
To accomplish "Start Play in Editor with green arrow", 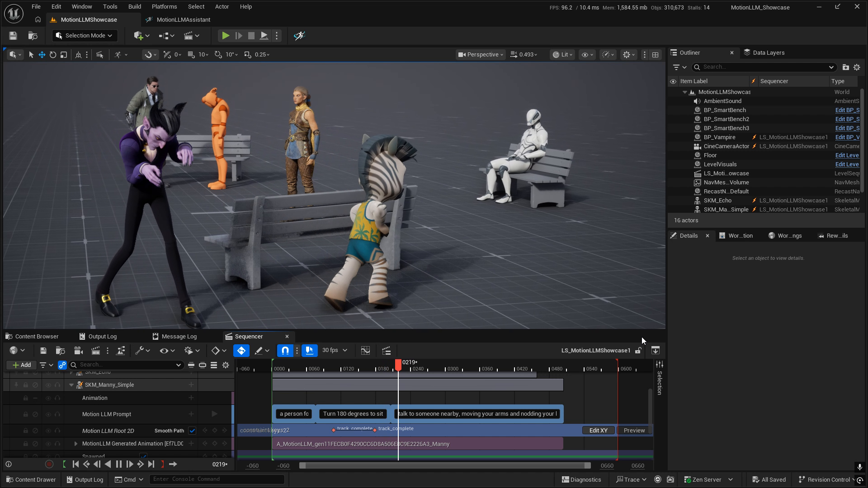I will [225, 36].
